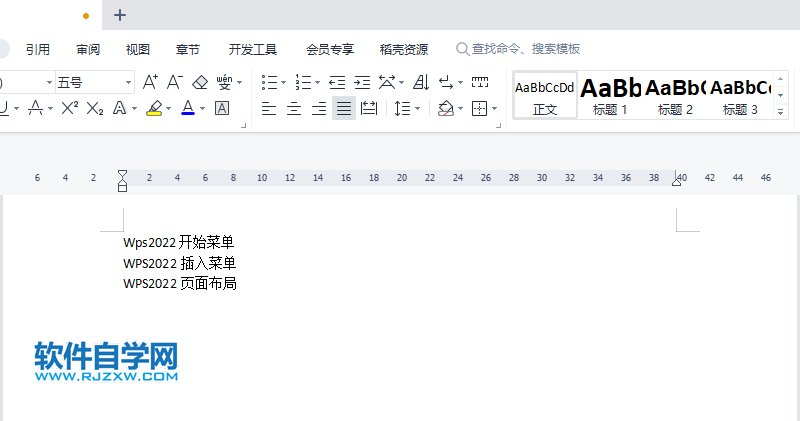Screen dimensions: 800x421
Task: Apply superscript formatting
Action: pos(70,108)
